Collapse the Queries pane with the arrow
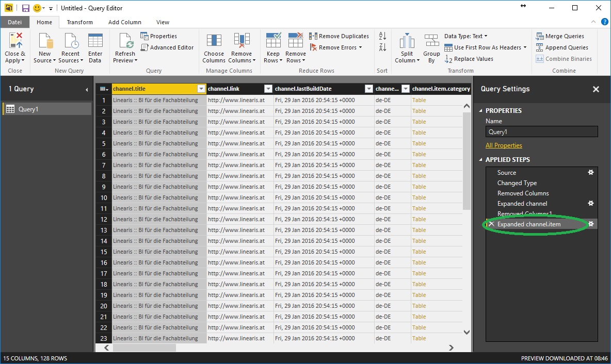611x364 pixels. (87, 90)
